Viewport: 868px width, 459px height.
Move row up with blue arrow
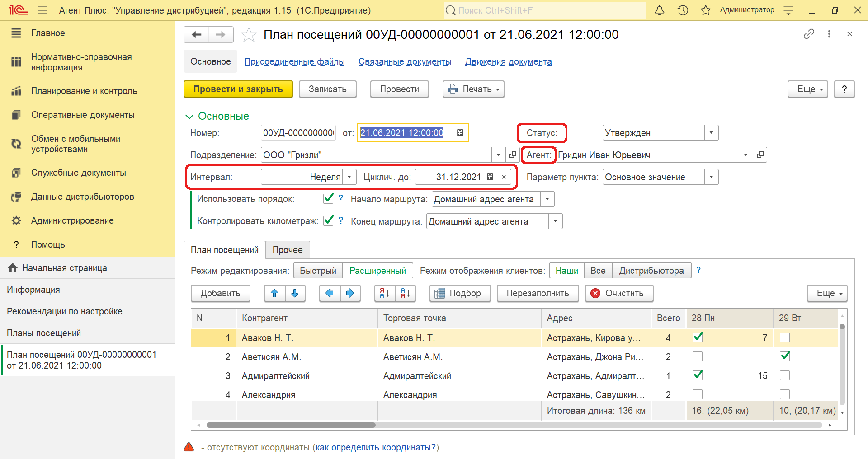pos(274,293)
